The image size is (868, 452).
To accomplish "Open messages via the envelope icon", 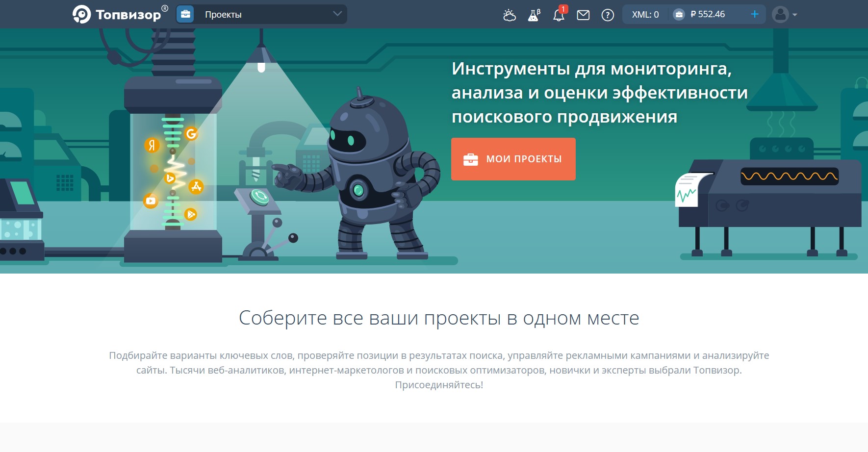I will click(x=583, y=15).
